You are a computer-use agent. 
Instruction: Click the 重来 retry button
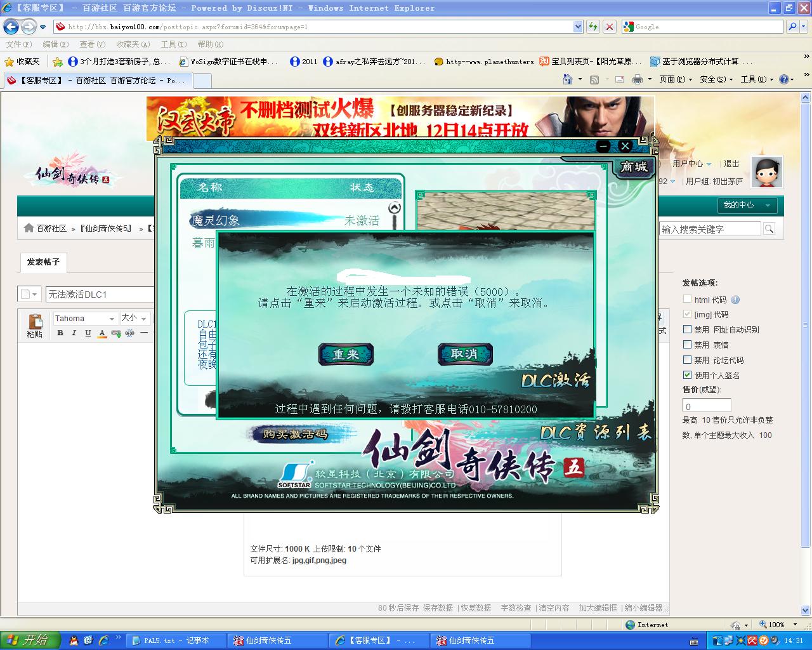346,354
